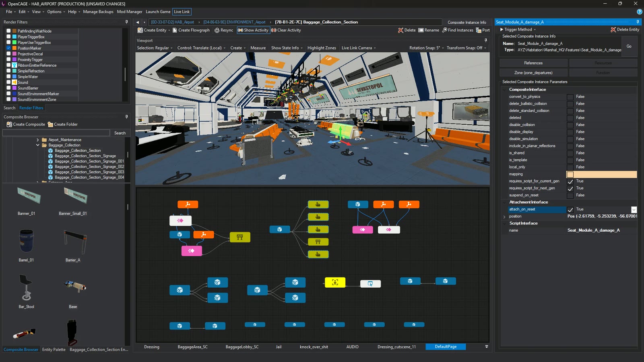644x362 pixels.
Task: Click the PathfindingWaitNode color swatch
Action: [14, 31]
